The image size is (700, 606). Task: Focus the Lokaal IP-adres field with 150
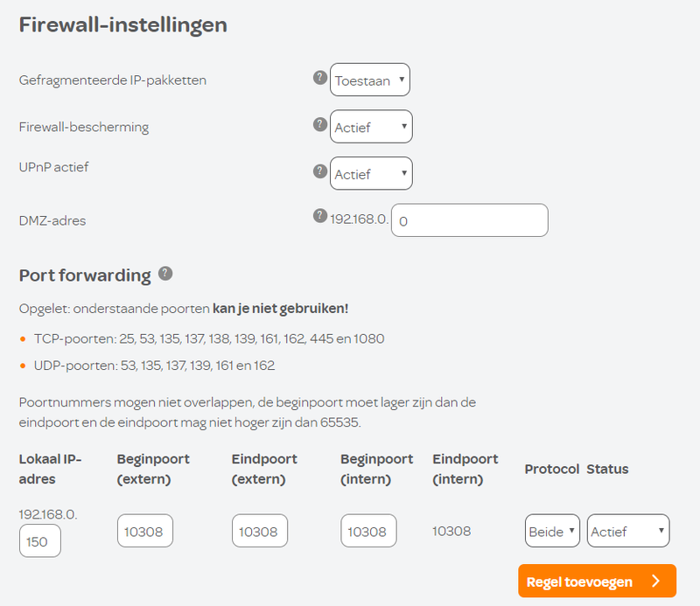click(40, 541)
